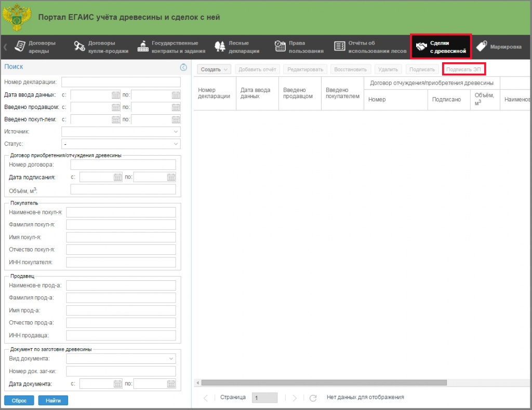Click the Фамилия прод-а field
The image size is (532, 410).
pyautogui.click(x=121, y=298)
